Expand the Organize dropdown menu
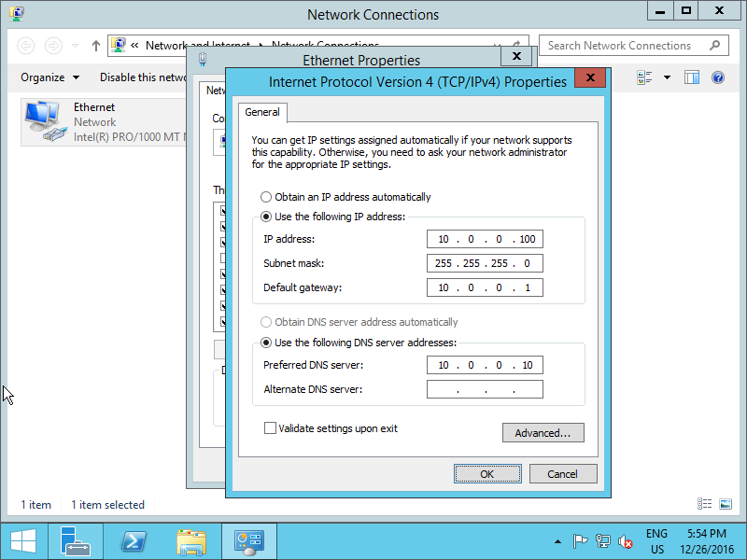 click(x=50, y=77)
